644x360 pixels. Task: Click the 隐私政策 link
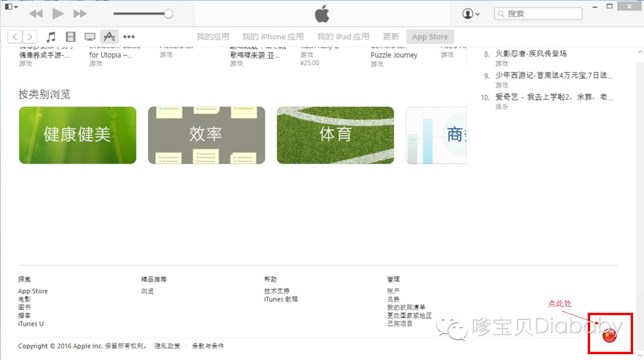[168, 346]
